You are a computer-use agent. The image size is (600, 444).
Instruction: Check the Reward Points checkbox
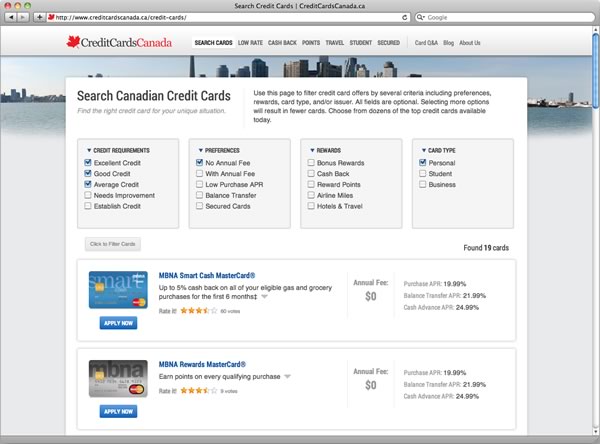point(311,184)
